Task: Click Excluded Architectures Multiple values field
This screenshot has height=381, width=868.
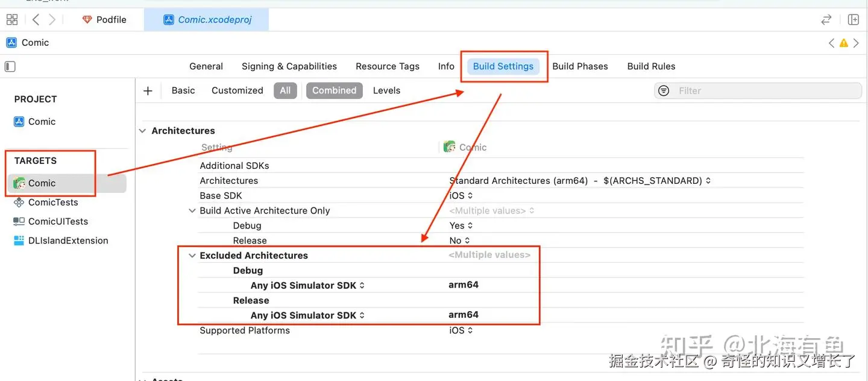Action: coord(489,255)
